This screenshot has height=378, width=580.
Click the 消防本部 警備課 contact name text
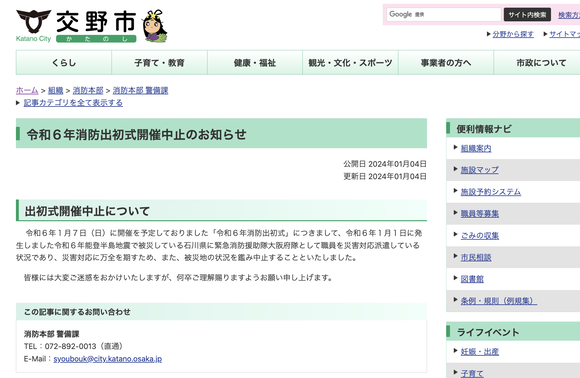click(x=51, y=334)
